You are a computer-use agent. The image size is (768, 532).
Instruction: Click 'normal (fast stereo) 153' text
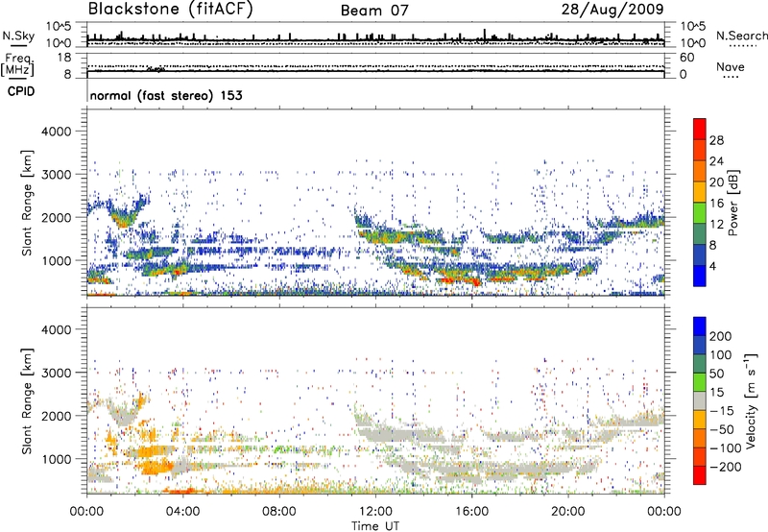click(x=166, y=95)
